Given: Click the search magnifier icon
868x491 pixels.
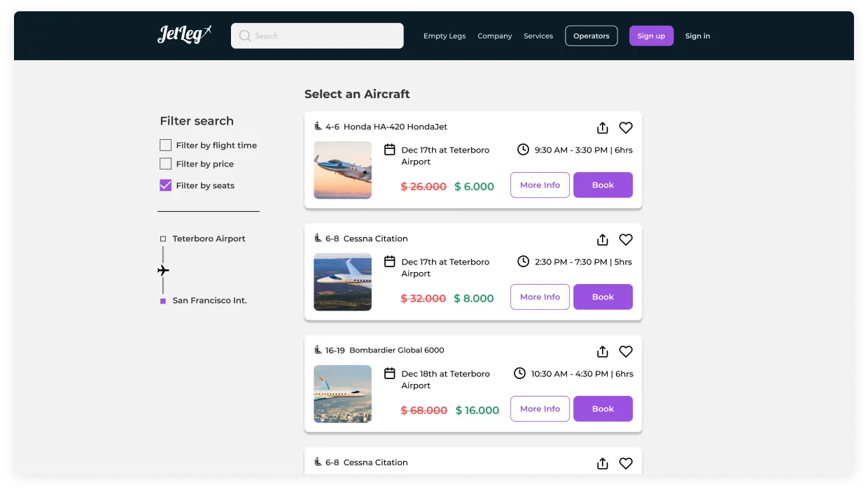Looking at the screenshot, I should point(244,36).
